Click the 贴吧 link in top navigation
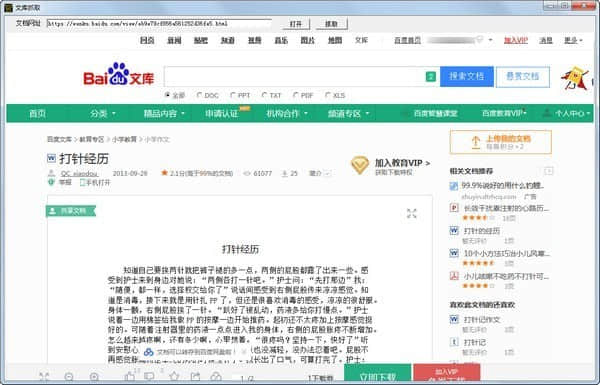600x385 pixels. click(201, 40)
